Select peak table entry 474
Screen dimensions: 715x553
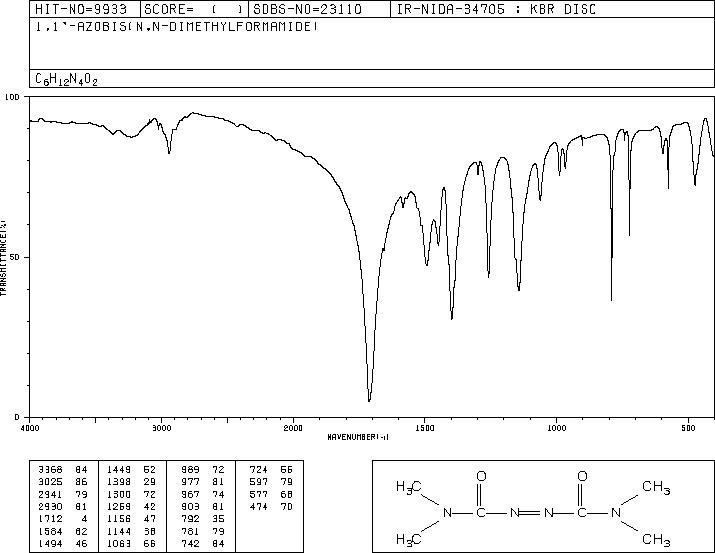271,506
